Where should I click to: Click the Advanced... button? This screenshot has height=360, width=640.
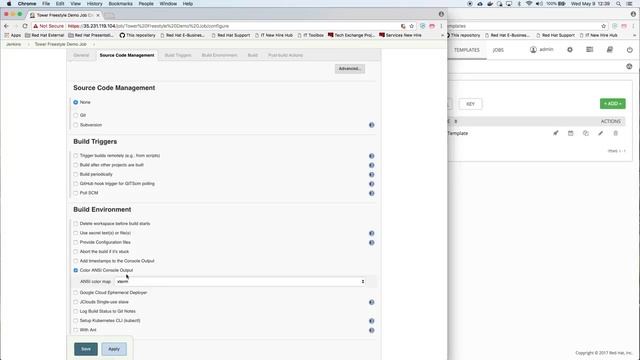[350, 69]
